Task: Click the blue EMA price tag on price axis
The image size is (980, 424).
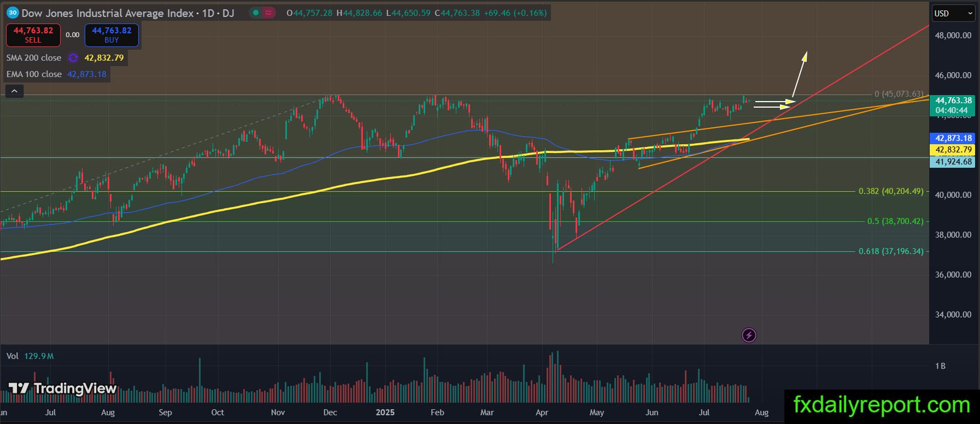Action: click(x=953, y=139)
